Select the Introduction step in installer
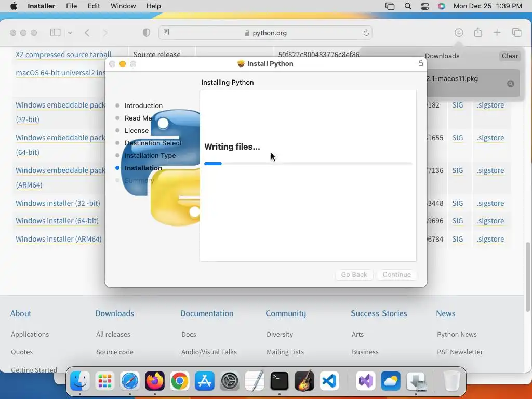The height and width of the screenshot is (399, 532). click(x=143, y=105)
